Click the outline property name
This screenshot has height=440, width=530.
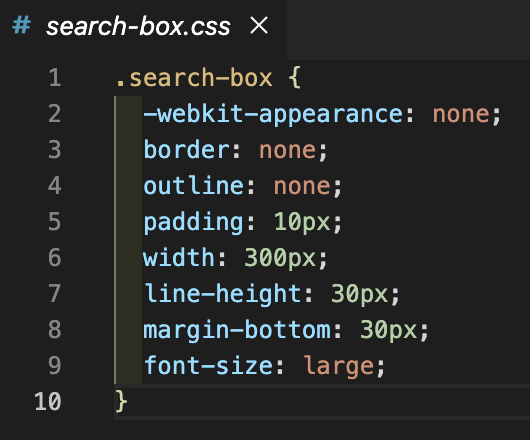coord(194,186)
